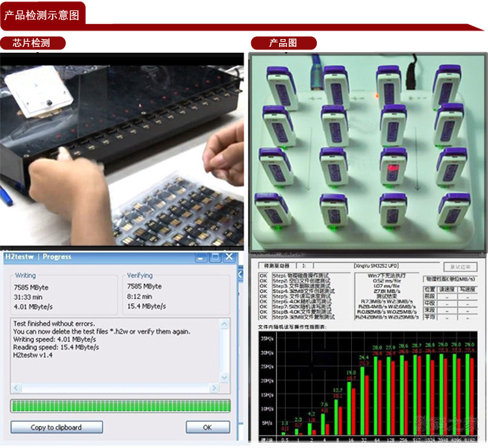Maximize the H2testw Progress window

tap(215, 257)
